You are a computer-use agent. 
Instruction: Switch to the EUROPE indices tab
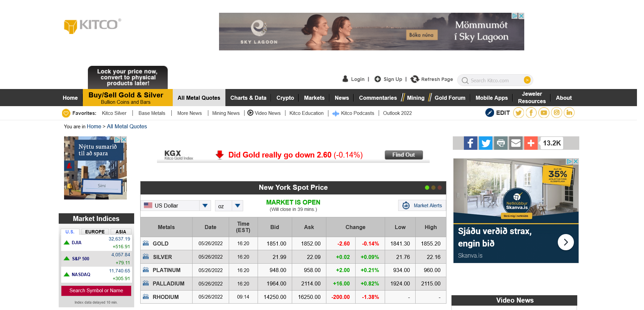[95, 232]
